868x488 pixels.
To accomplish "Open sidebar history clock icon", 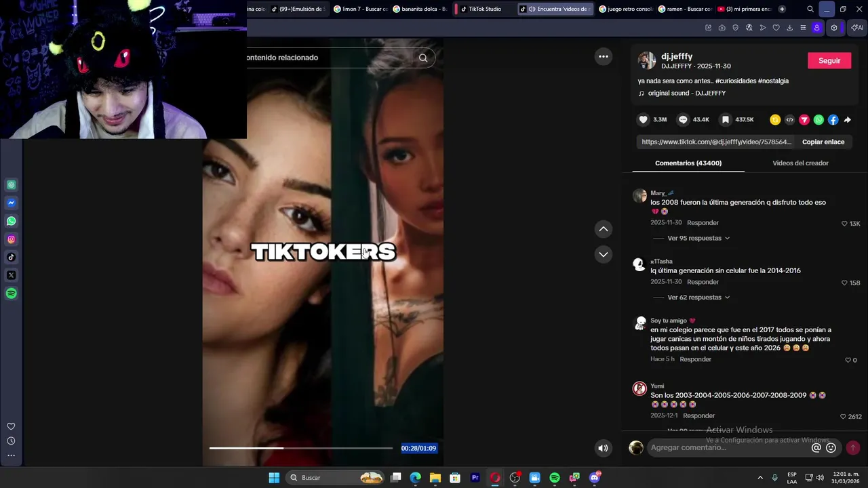I will tap(11, 441).
